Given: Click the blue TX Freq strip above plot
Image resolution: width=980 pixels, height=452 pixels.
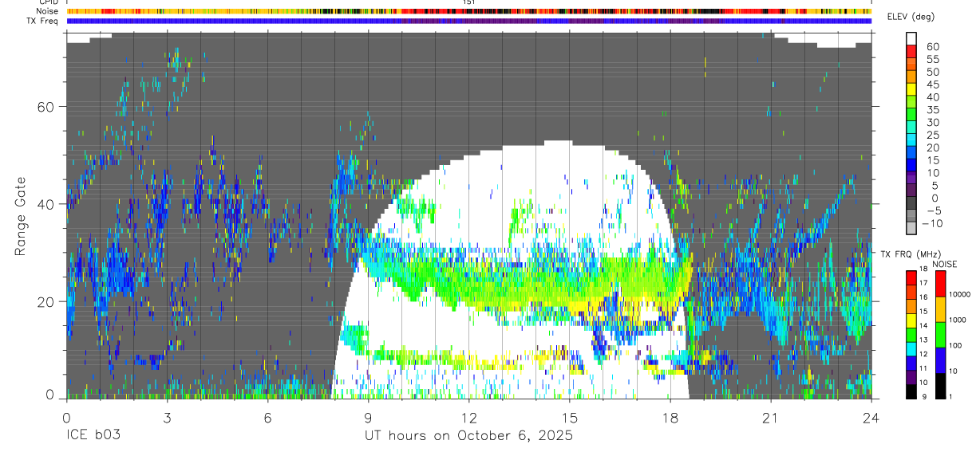Looking at the screenshot, I should [469, 21].
